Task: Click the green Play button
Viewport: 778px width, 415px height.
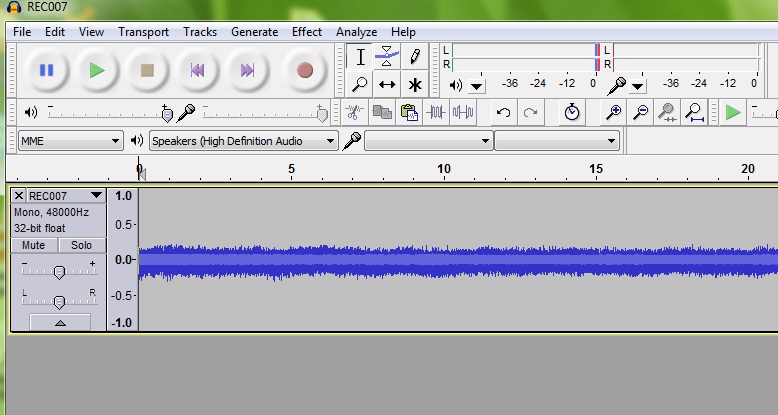Action: (96, 70)
